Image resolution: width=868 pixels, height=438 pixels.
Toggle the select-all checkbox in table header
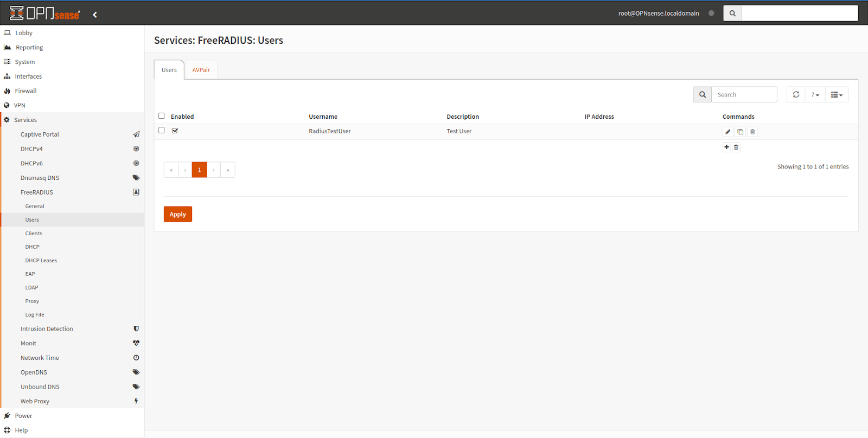click(x=162, y=115)
